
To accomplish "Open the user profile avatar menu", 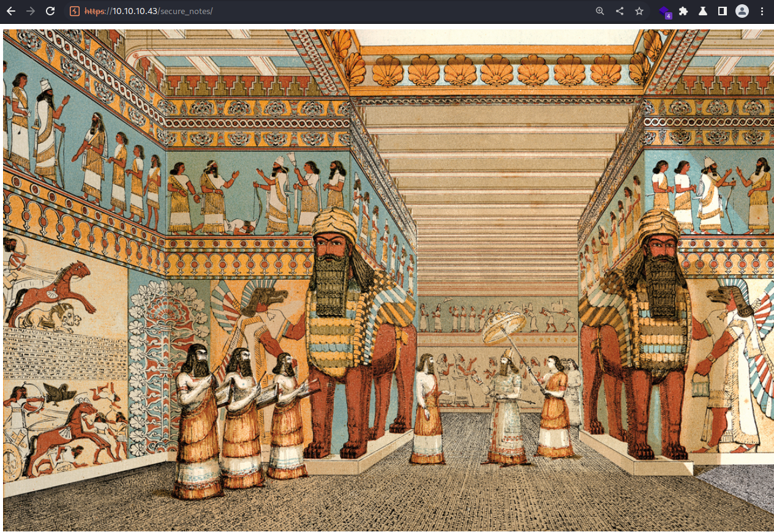I will coord(742,11).
